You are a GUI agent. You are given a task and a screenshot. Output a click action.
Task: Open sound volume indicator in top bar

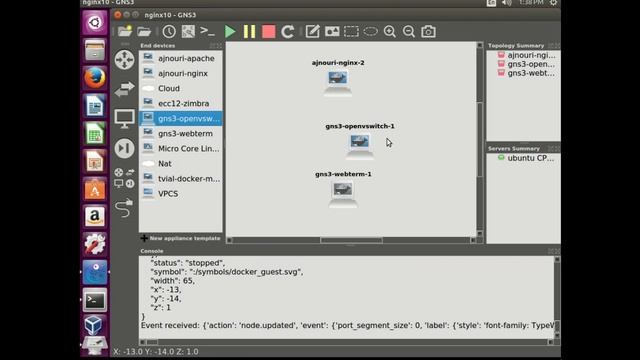click(507, 3)
